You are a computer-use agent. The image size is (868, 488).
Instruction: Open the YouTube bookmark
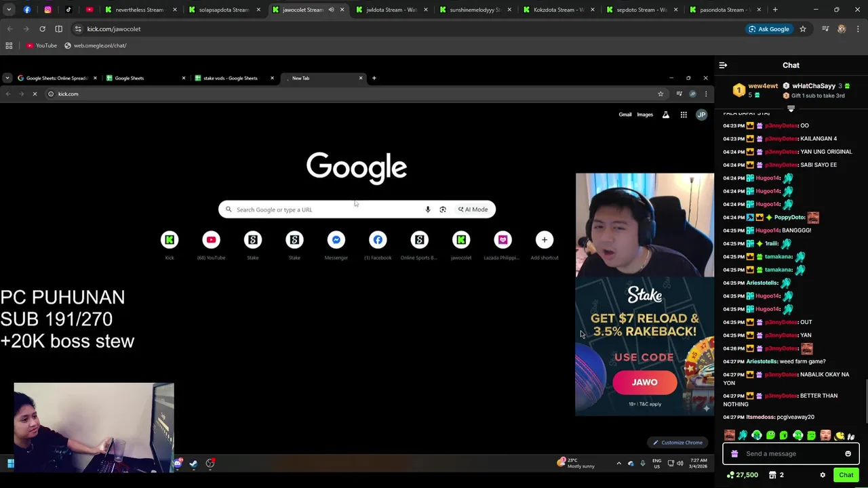(41, 45)
